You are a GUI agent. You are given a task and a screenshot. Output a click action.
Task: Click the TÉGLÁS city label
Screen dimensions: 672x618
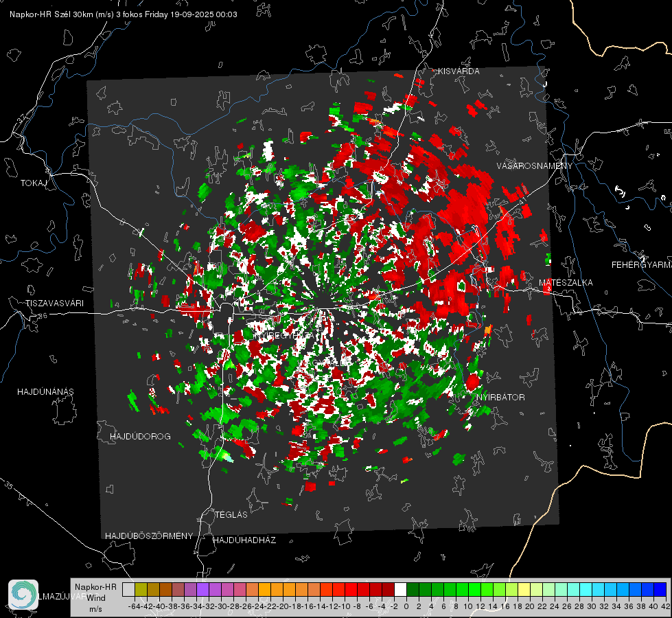[x=231, y=515]
